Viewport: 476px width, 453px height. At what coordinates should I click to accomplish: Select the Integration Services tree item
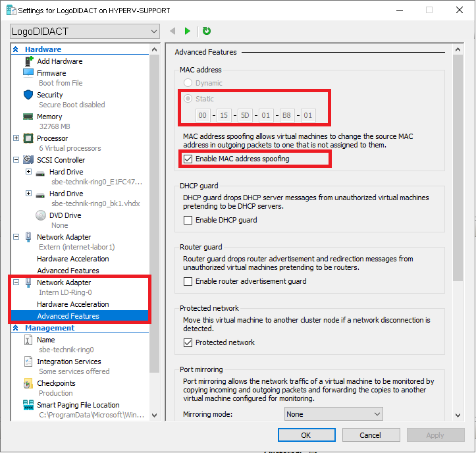click(69, 361)
